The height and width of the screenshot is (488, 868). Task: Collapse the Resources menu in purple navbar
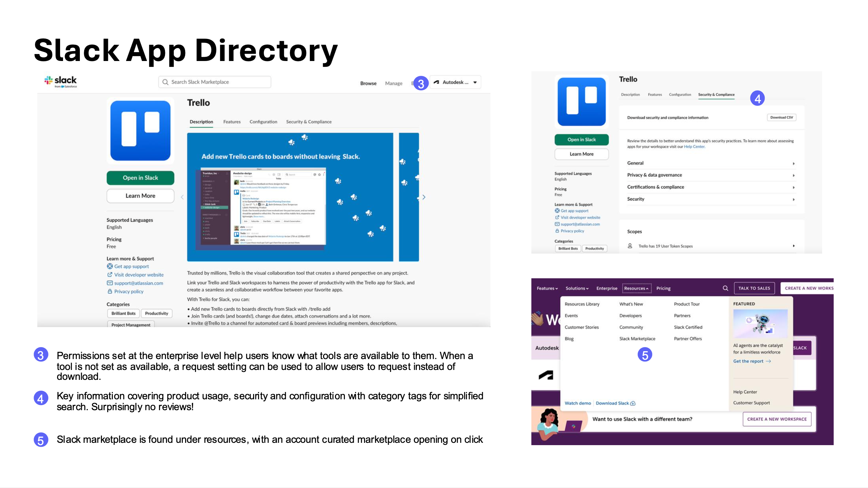click(x=637, y=289)
